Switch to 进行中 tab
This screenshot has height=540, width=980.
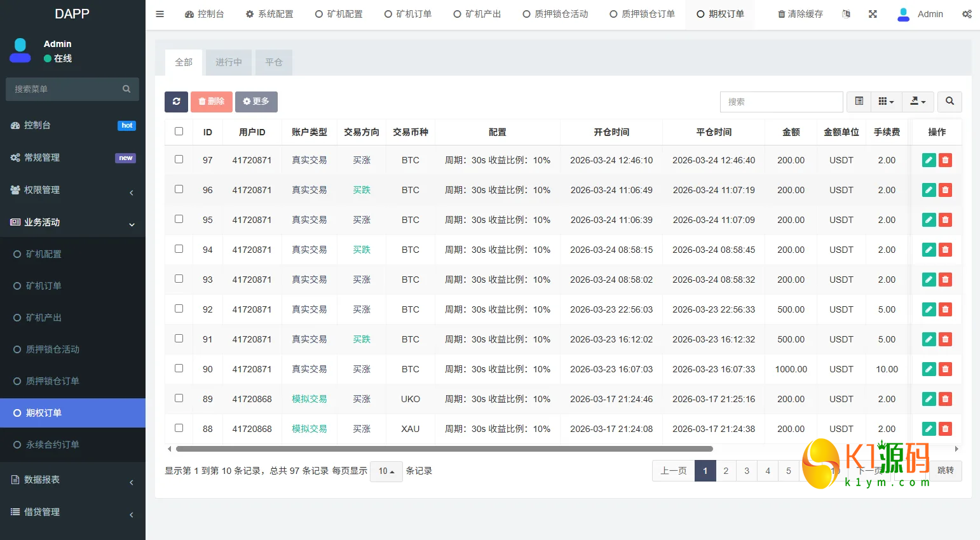tap(229, 62)
